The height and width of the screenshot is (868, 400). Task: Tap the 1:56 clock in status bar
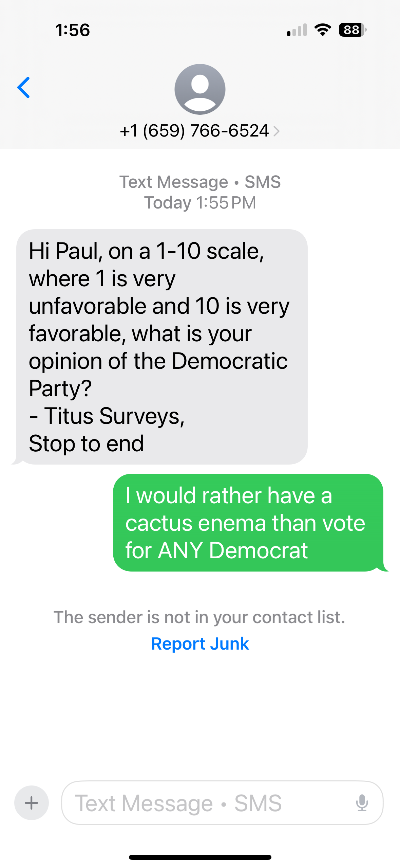[x=73, y=30]
